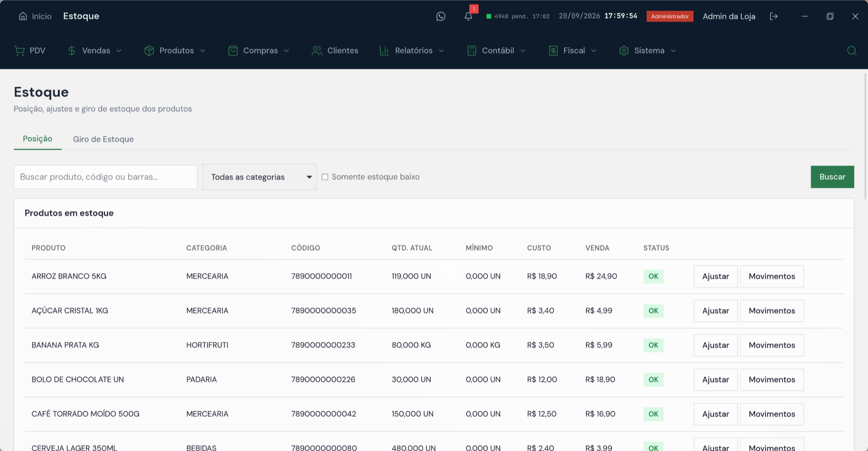868x451 pixels.
Task: Click the home icon next to Início
Action: tap(23, 16)
